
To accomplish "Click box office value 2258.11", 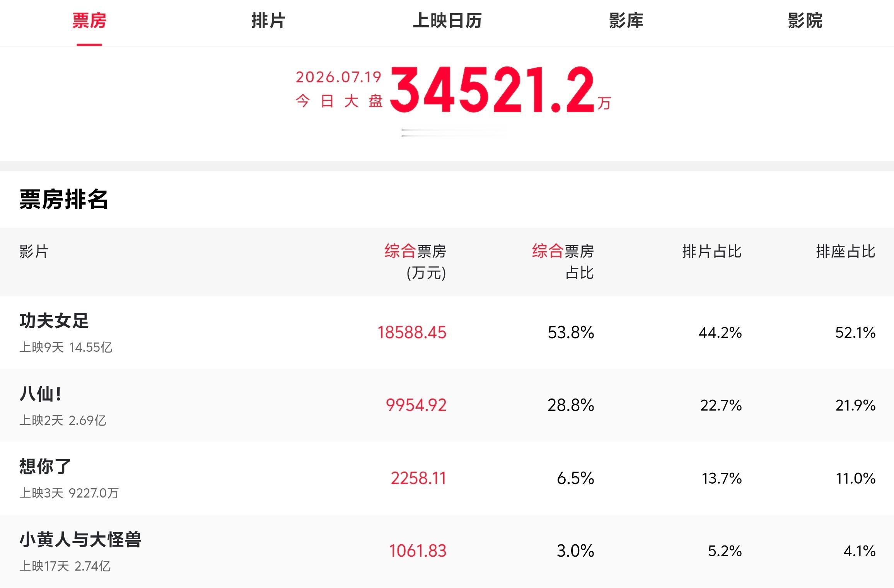I will coord(418,478).
